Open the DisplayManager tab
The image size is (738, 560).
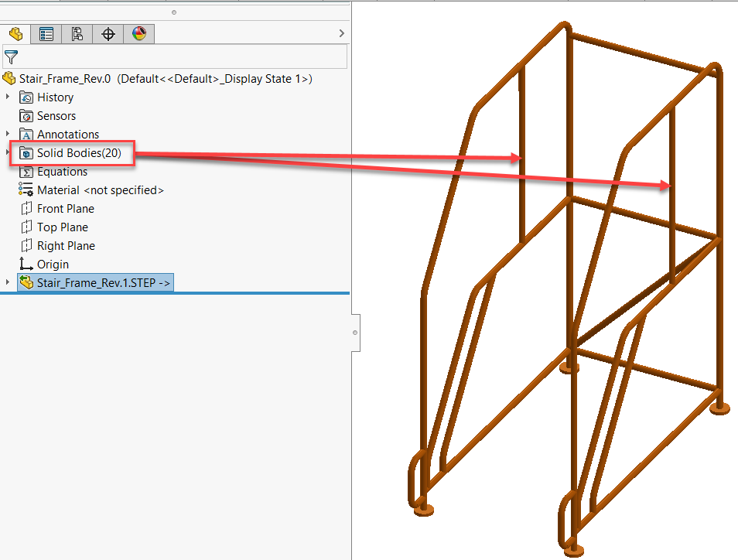138,34
